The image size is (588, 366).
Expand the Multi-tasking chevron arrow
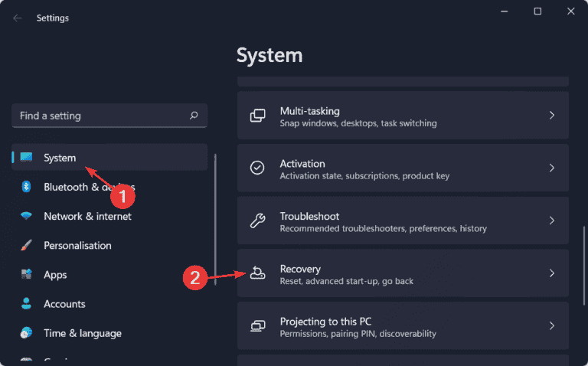click(552, 116)
